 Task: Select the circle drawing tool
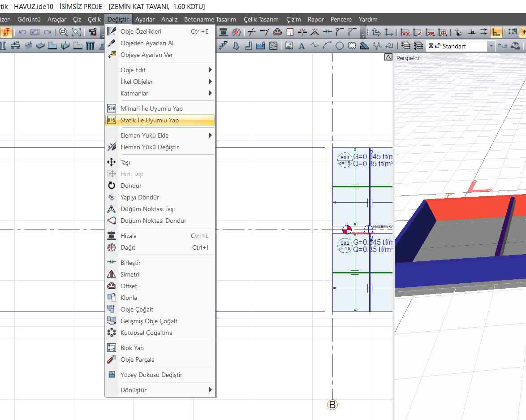(x=340, y=46)
